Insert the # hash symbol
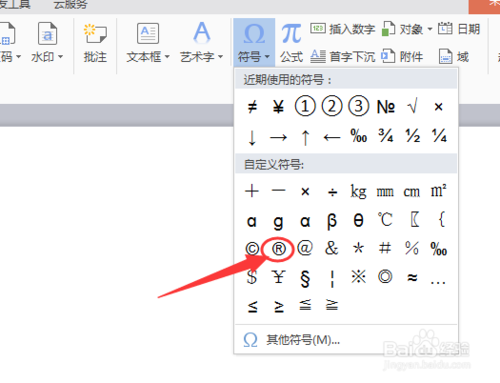500x383 pixels. coord(385,248)
